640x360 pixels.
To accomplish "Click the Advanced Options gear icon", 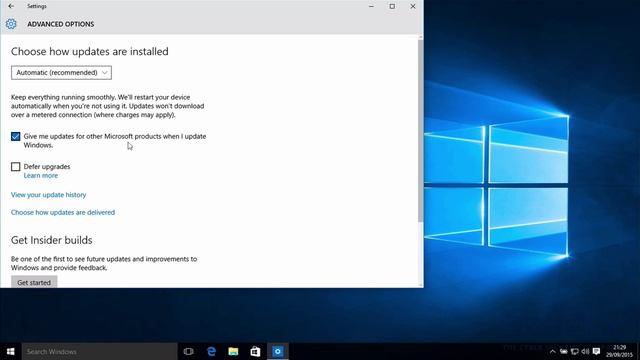I will tap(11, 24).
